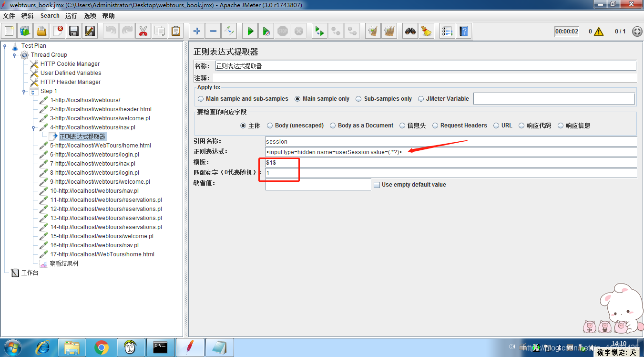Select the 正则表达式提取器 tree node
Viewport: 644px width, 357px height.
click(82, 136)
